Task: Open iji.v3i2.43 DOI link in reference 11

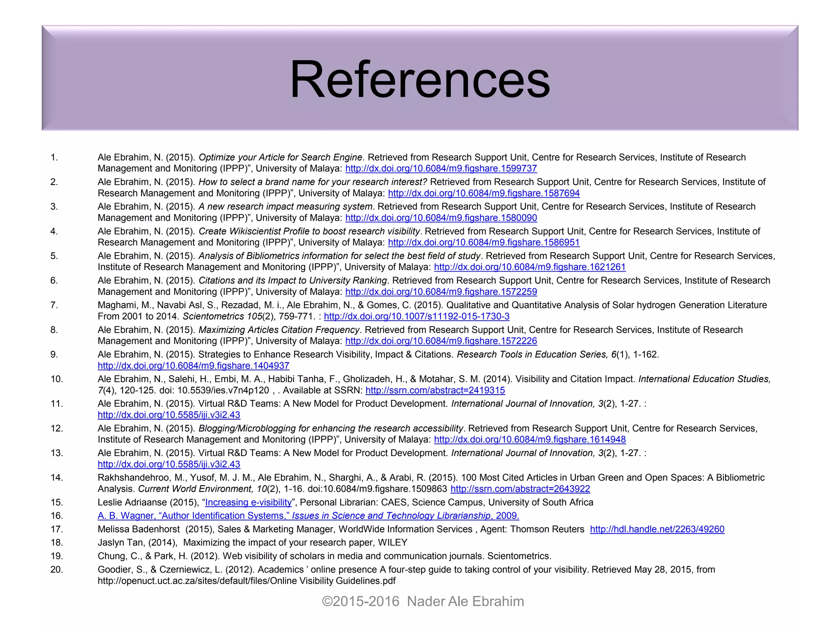Action: [x=169, y=415]
